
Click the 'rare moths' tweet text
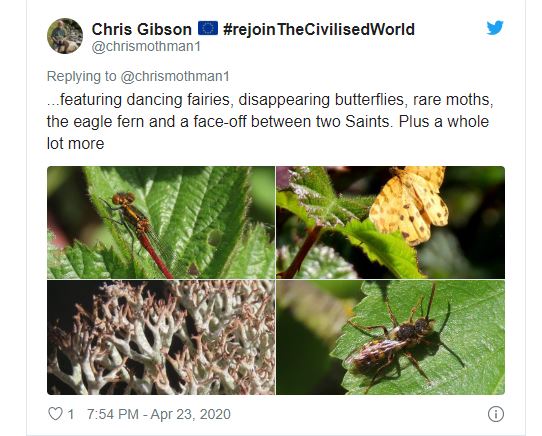coord(452,100)
